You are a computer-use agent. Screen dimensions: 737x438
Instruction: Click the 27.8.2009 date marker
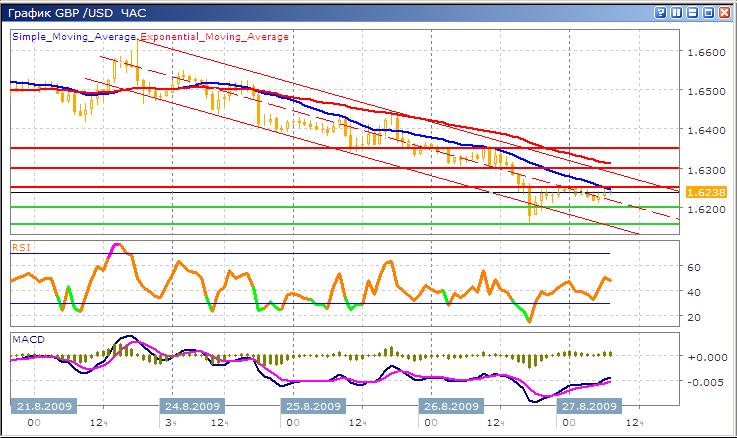(588, 407)
